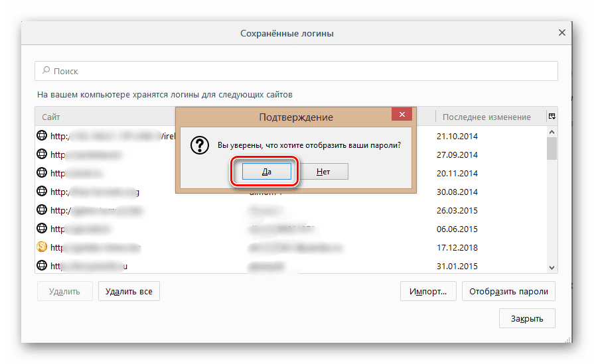This screenshot has height=364, width=594.
Task: Decline with the Нет button
Action: click(x=323, y=172)
